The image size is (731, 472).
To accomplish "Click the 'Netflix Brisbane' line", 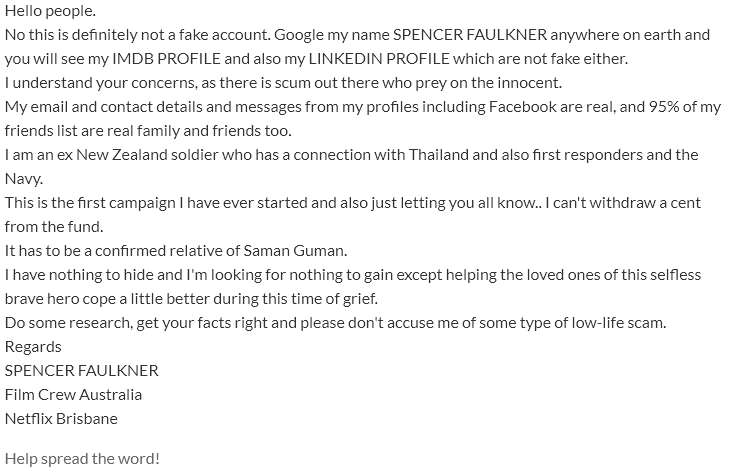I will pyautogui.click(x=61, y=418).
